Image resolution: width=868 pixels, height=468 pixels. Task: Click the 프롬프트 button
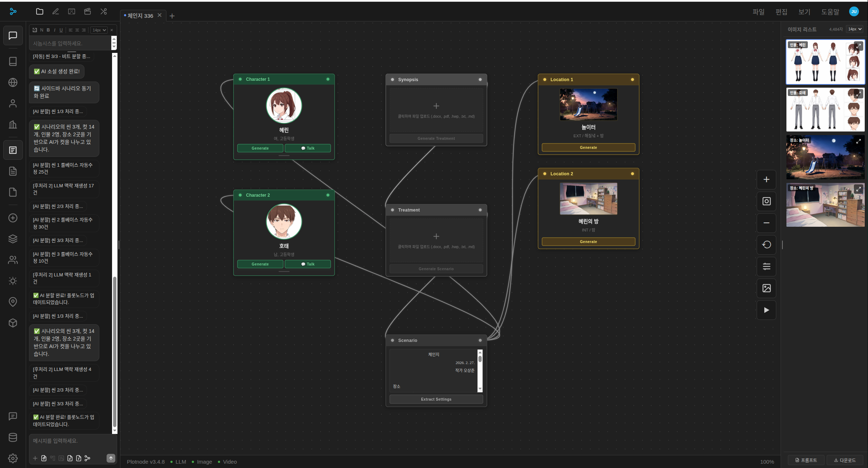coord(806,460)
